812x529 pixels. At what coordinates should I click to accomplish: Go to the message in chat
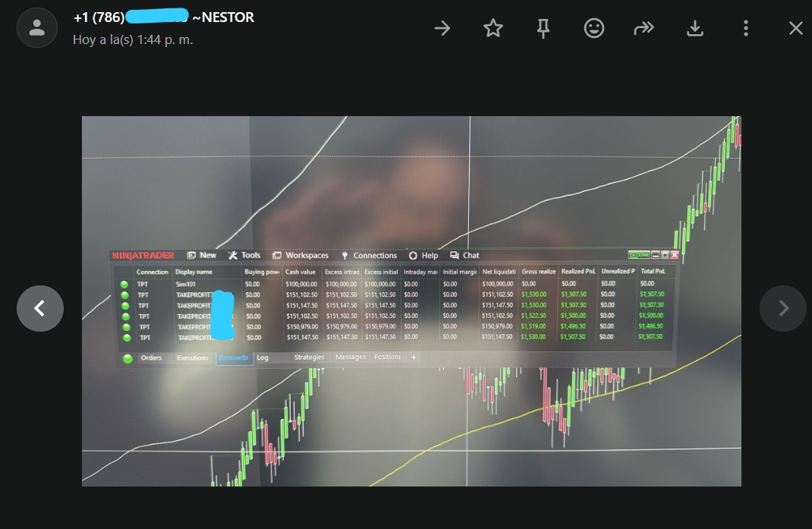point(442,29)
